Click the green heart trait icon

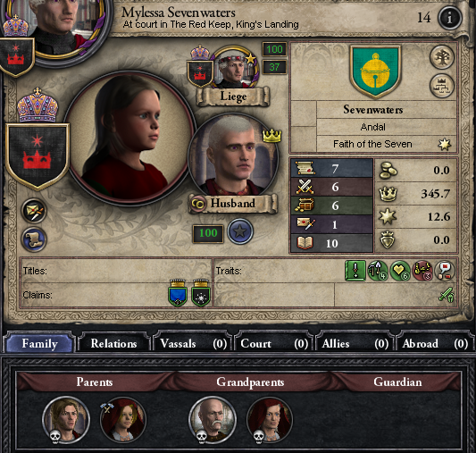[x=400, y=271]
